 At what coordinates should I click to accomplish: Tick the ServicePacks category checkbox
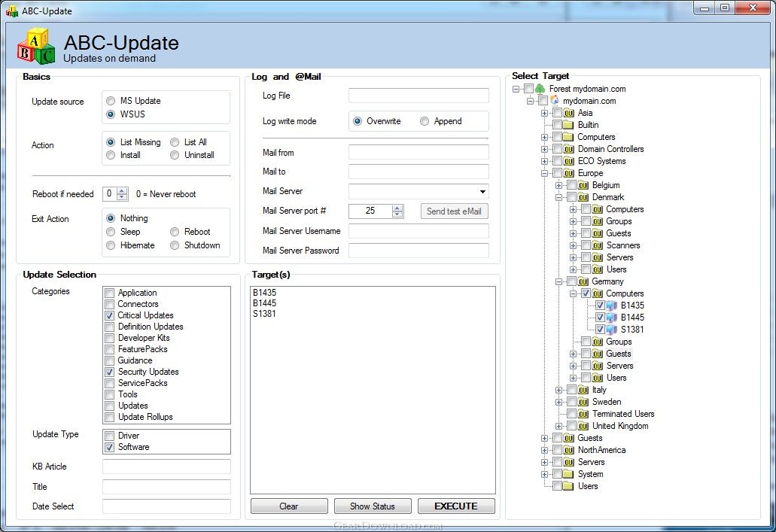110,383
